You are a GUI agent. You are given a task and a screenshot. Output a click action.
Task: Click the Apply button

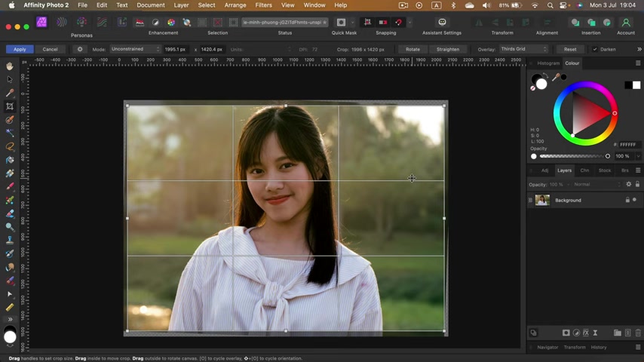20,49
